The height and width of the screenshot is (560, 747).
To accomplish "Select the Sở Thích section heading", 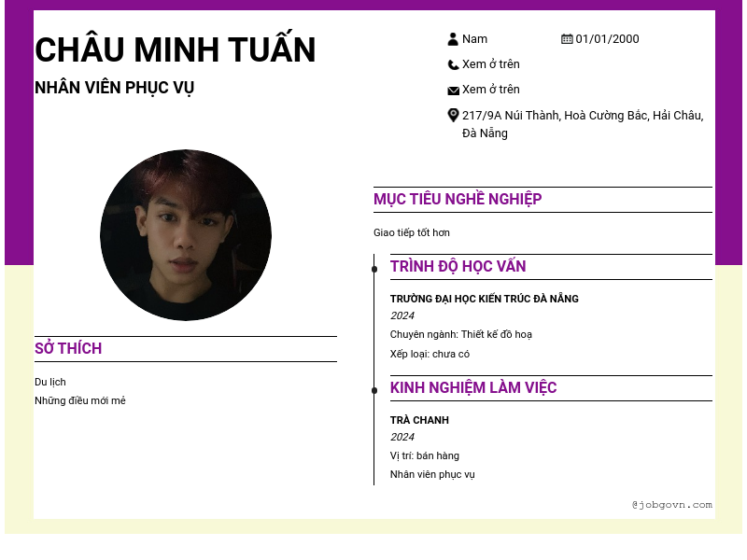I will 68,349.
